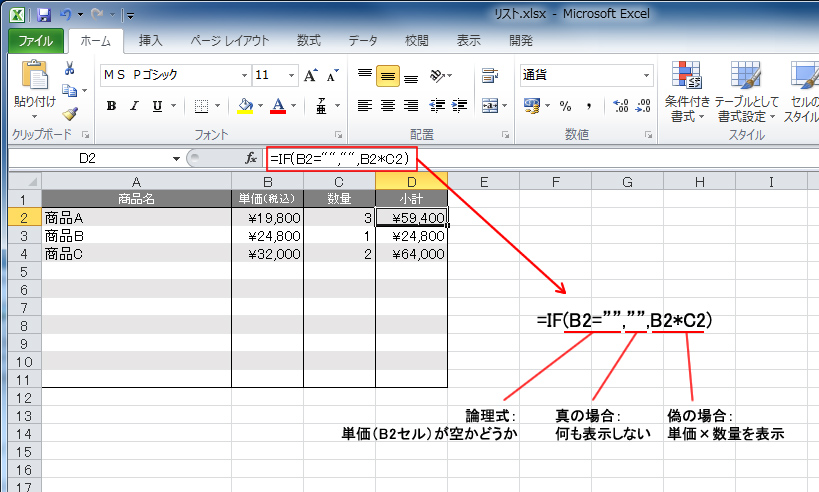Click the percent style icon
The height and width of the screenshot is (492, 819).
[x=565, y=106]
